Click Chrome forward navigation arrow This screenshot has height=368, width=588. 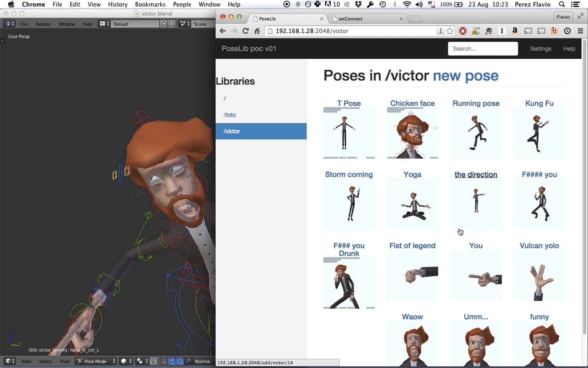234,31
